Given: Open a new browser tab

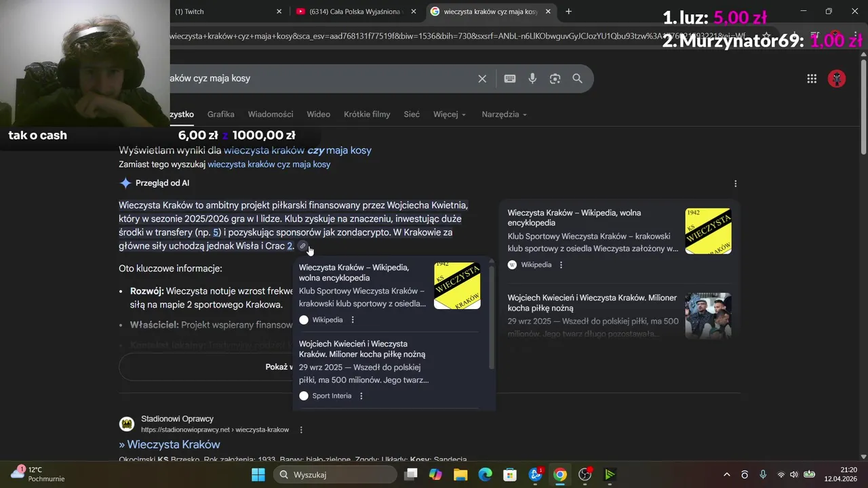Looking at the screenshot, I should 568,12.
